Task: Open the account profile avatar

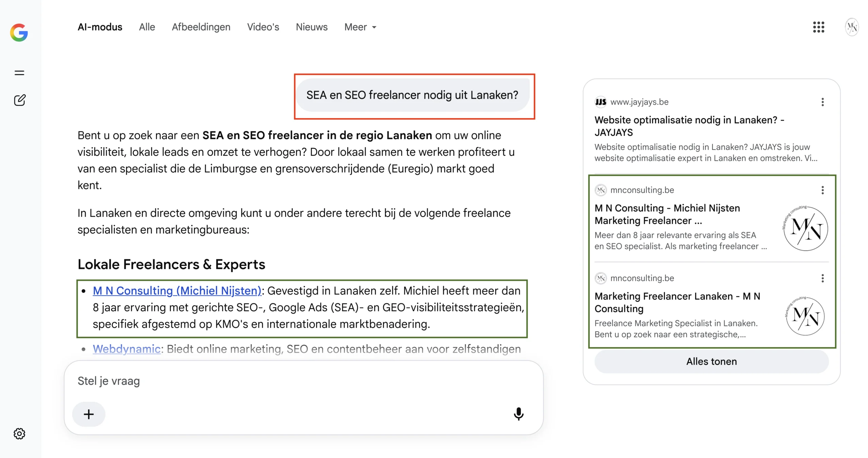Action: tap(852, 27)
